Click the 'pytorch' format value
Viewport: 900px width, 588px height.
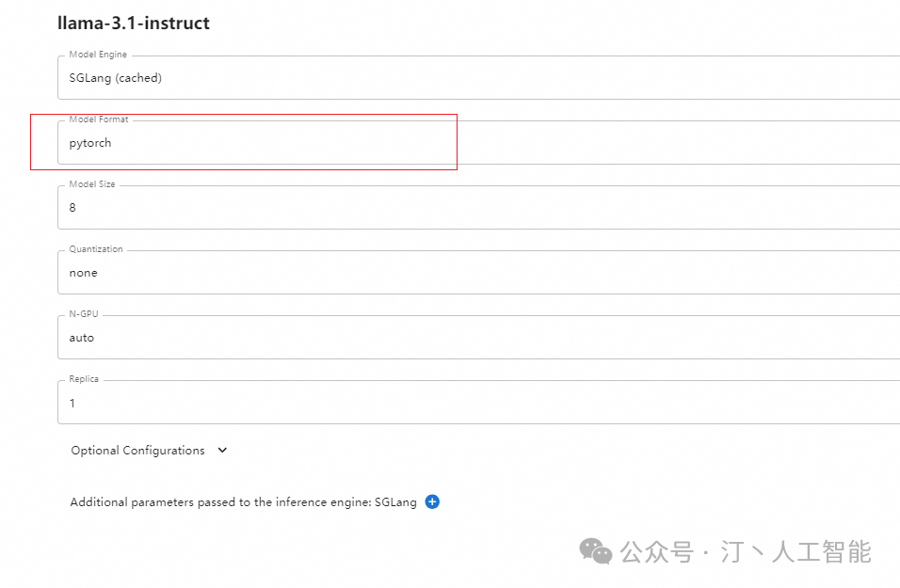tap(90, 143)
